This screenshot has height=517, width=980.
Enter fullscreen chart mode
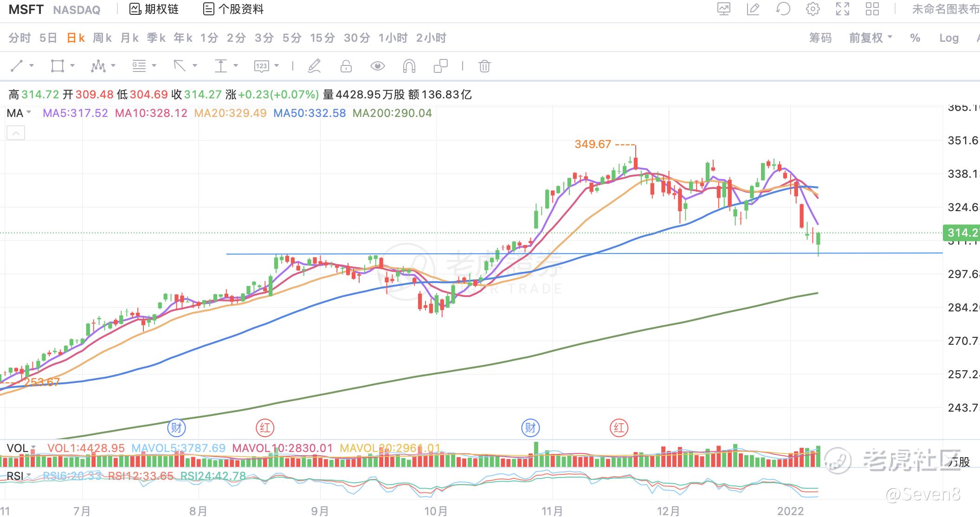842,9
